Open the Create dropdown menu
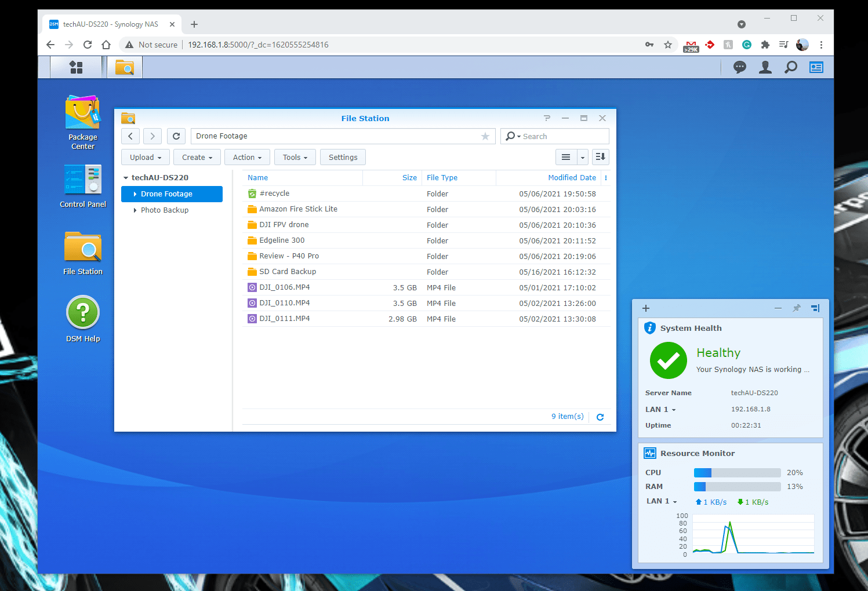 (197, 157)
